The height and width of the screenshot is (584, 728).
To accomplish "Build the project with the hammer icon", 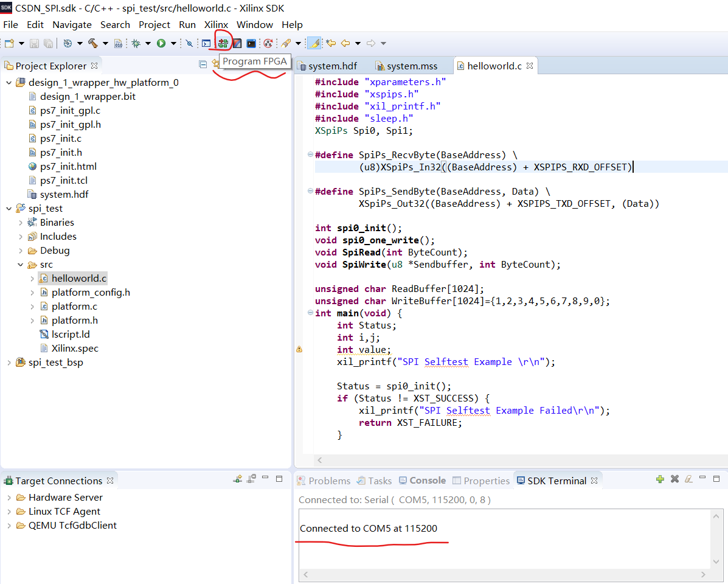I will point(92,43).
